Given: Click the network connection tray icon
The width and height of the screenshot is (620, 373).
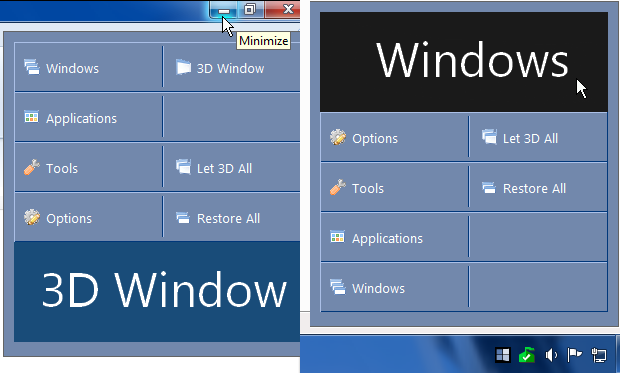Looking at the screenshot, I should (599, 355).
